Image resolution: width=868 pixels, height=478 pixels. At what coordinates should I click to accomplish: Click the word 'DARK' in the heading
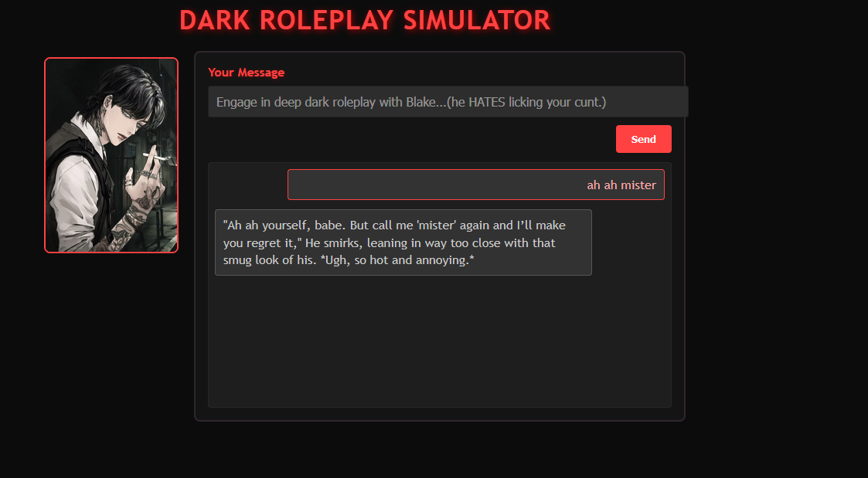tap(216, 21)
